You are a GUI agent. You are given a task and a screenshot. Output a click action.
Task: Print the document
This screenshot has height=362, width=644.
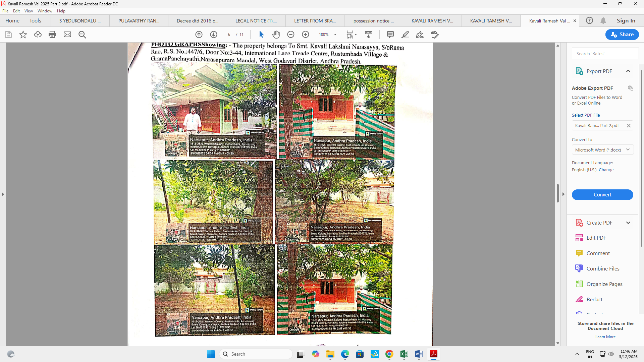click(x=52, y=35)
